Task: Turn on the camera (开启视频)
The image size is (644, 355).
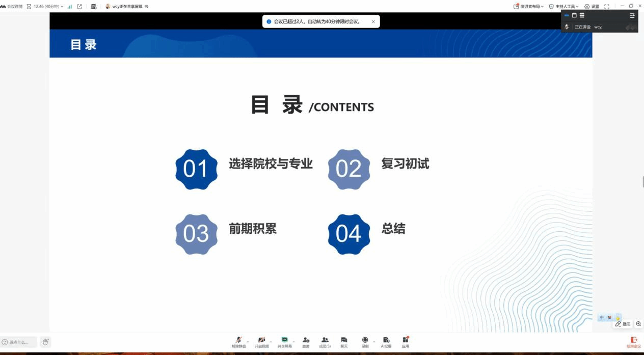Action: click(x=261, y=341)
